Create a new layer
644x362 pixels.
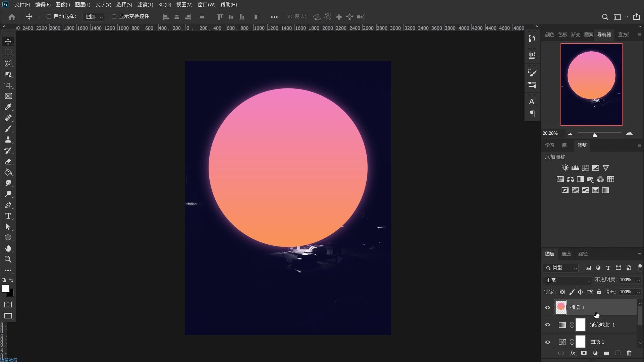[618, 353]
